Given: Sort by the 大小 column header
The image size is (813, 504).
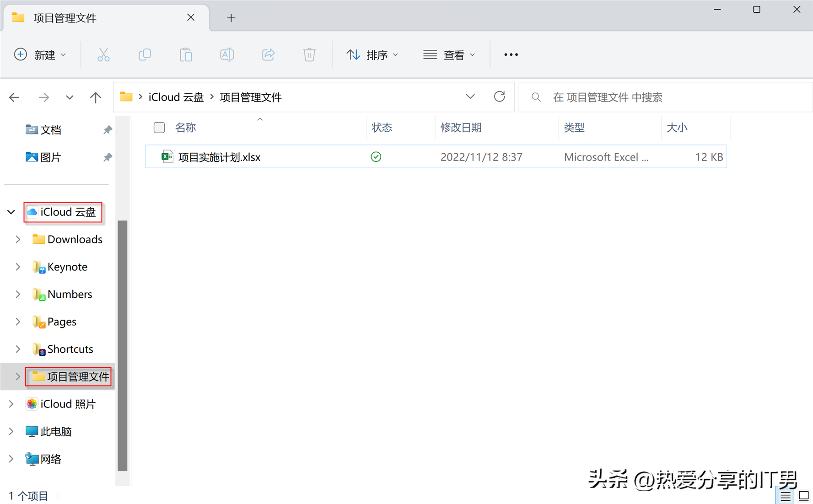Looking at the screenshot, I should (x=677, y=128).
